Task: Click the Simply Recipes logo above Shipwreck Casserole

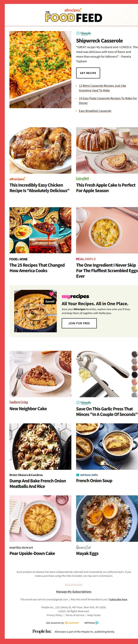Action: tap(84, 33)
